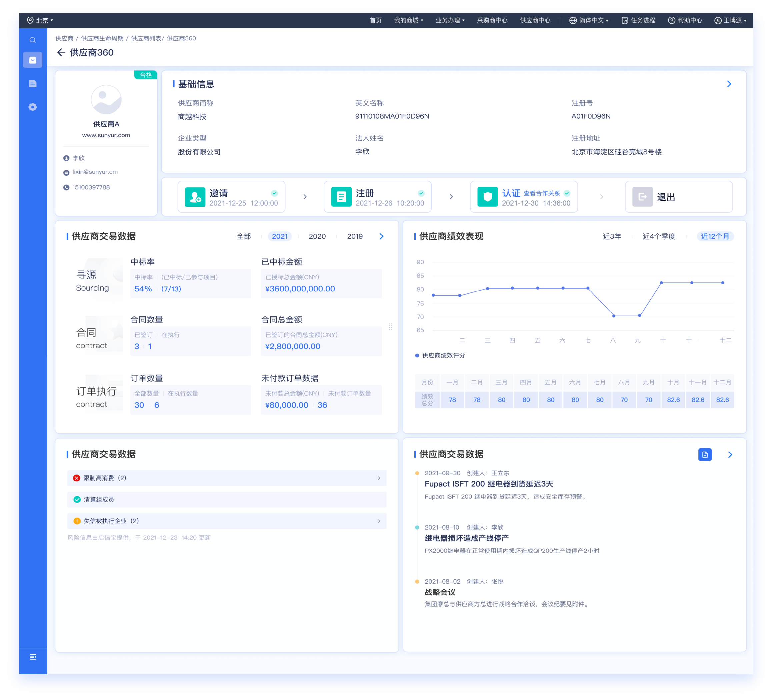Image resolution: width=773 pixels, height=700 pixels.
Task: Select the 2019 year filter
Action: click(355, 236)
